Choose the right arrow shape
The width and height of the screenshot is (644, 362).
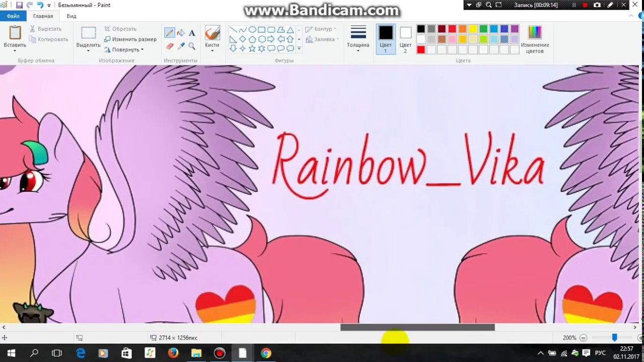[x=271, y=39]
